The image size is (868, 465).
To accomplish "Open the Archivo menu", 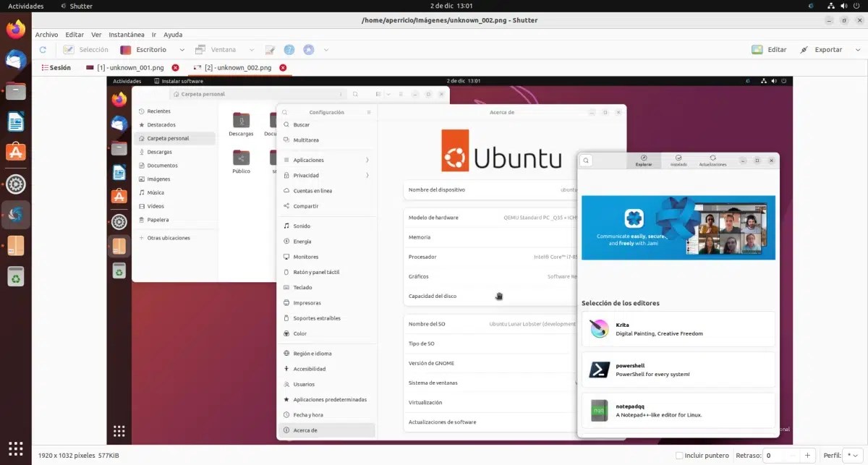I will 46,34.
